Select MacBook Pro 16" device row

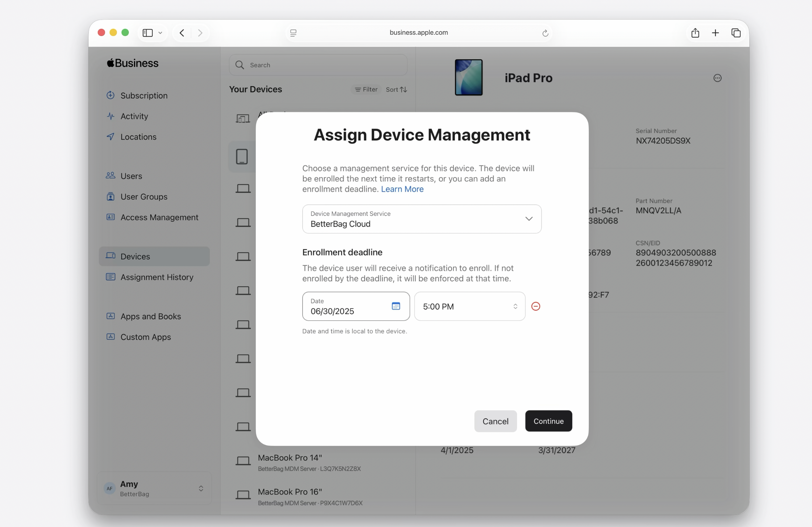[x=318, y=497]
